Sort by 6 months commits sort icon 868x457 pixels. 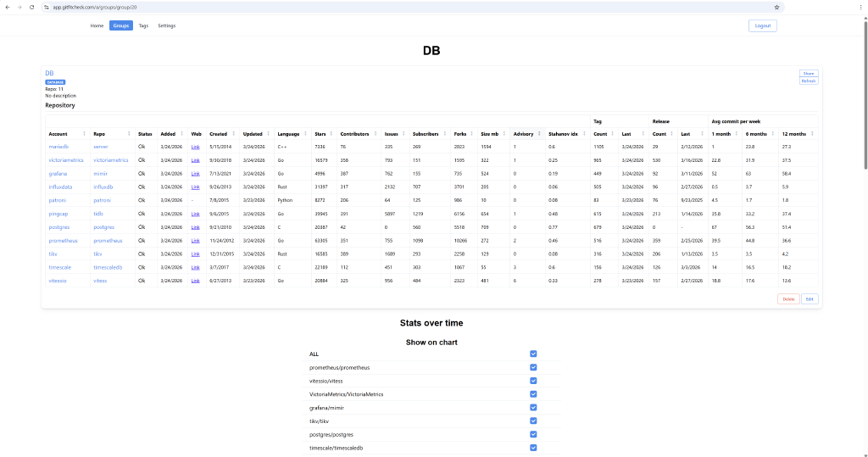click(x=773, y=134)
